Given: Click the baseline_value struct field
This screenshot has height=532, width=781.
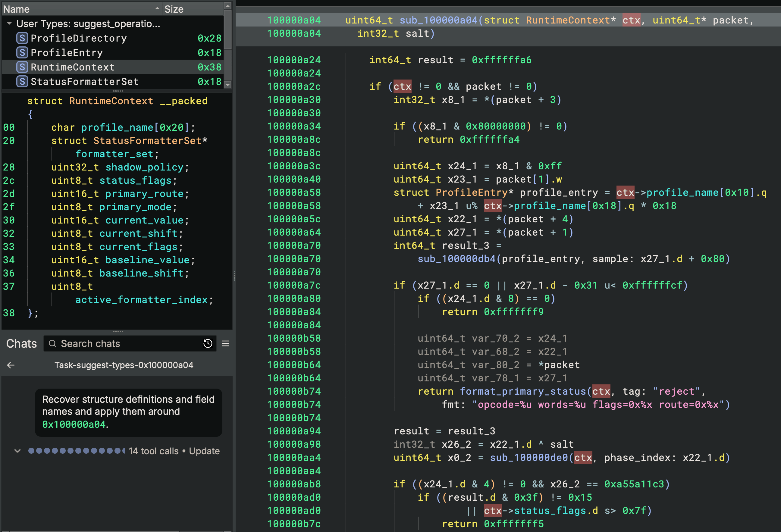Looking at the screenshot, I should click(x=148, y=260).
